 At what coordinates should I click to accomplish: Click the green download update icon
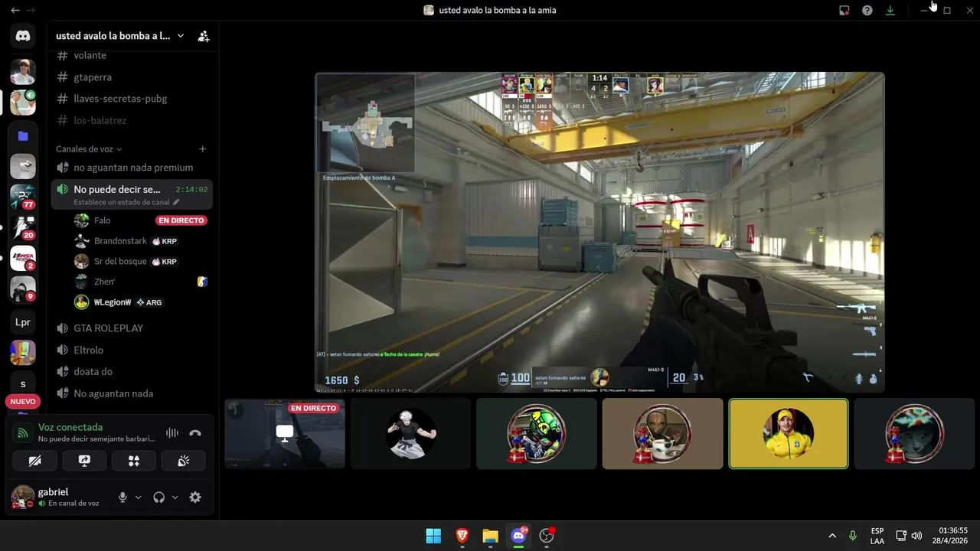[x=890, y=11]
